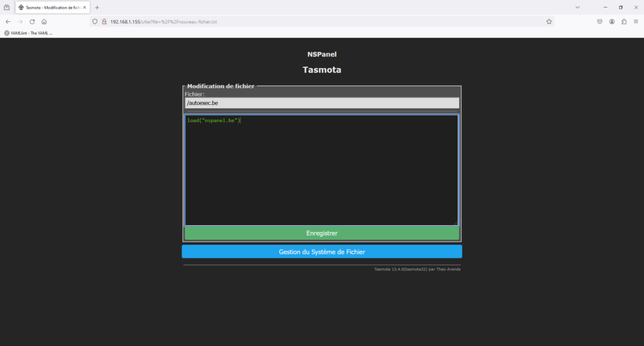
Task: Click the Tasmota heading text
Action: tap(321, 70)
